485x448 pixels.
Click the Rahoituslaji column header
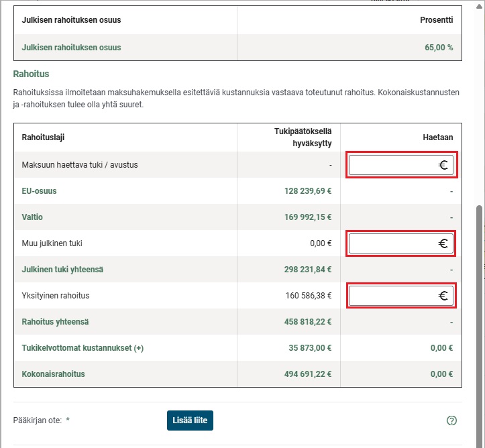44,137
